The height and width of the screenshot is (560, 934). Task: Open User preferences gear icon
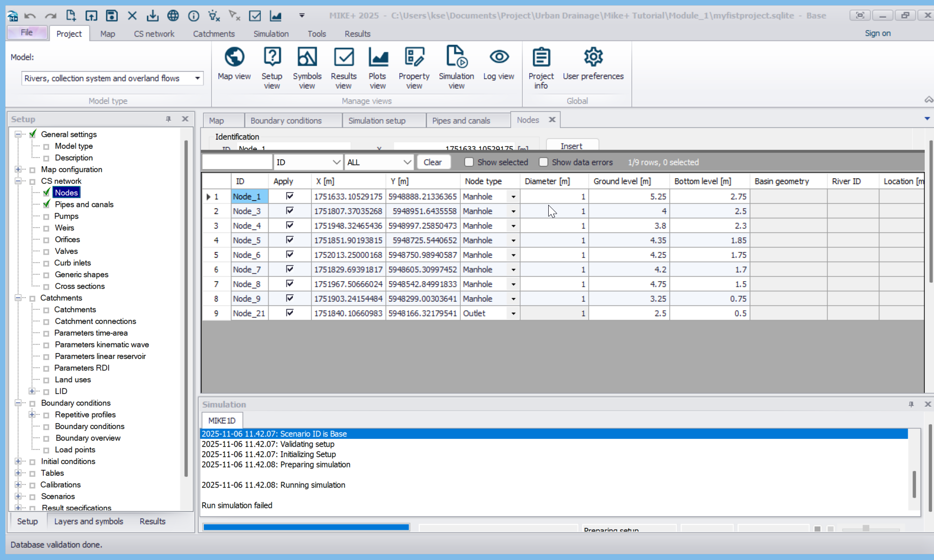[x=593, y=57]
